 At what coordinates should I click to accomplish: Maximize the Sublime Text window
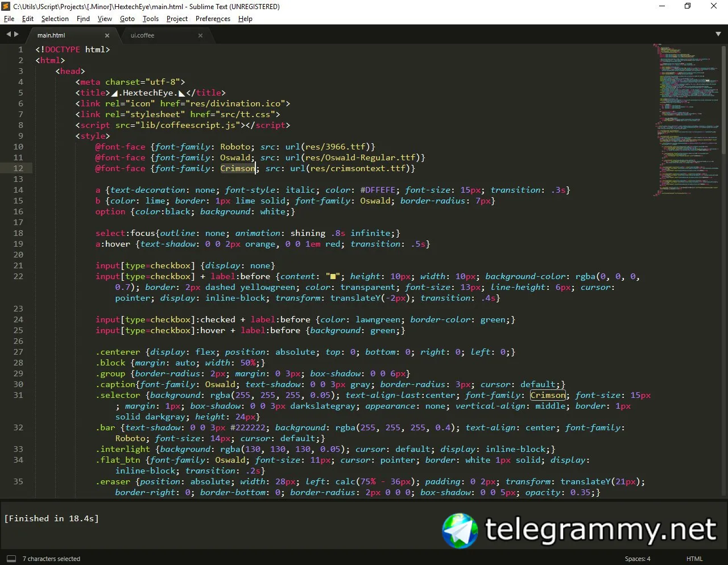[688, 6]
